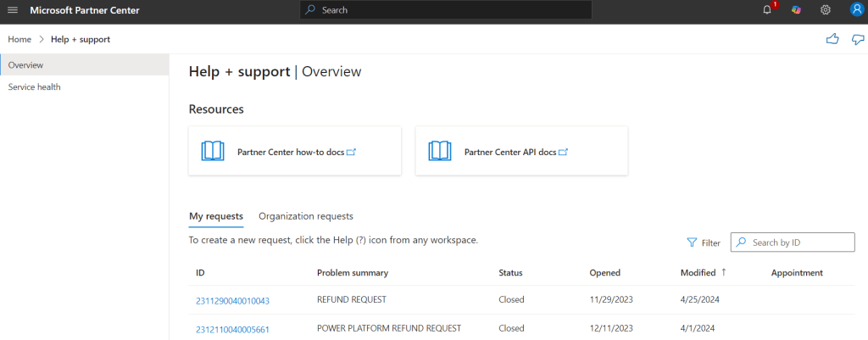Click the thumbs down feedback icon
868x340 pixels.
(858, 39)
